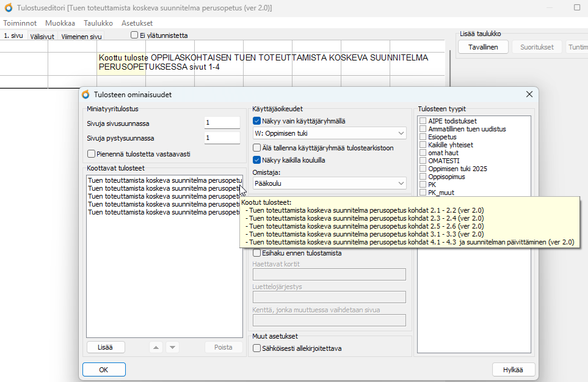This screenshot has width=588, height=382.
Task: Tick Kaikille yhteiset type
Action: [423, 145]
